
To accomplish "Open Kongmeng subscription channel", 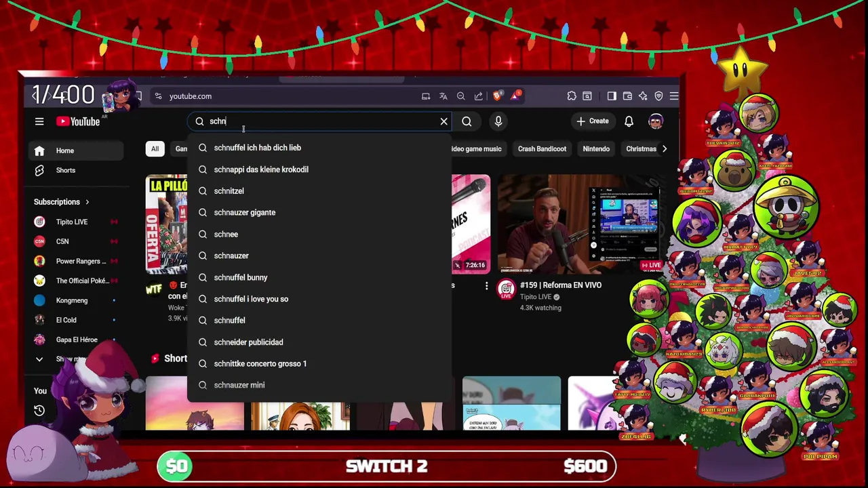I will point(76,300).
